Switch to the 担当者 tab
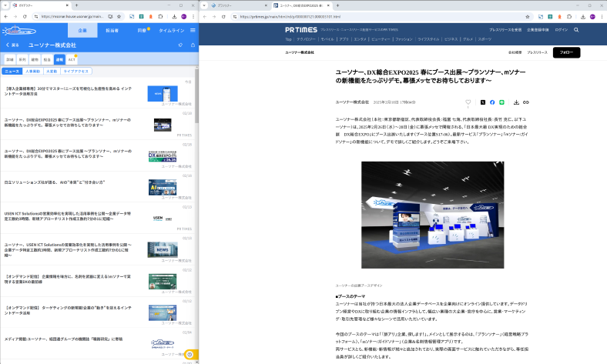The image size is (607, 364). [112, 31]
